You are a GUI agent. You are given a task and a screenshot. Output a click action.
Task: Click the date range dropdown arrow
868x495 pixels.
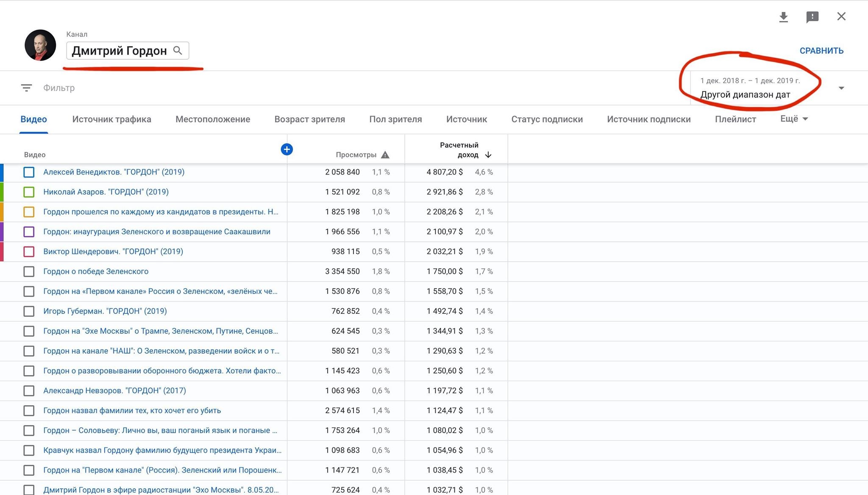841,88
